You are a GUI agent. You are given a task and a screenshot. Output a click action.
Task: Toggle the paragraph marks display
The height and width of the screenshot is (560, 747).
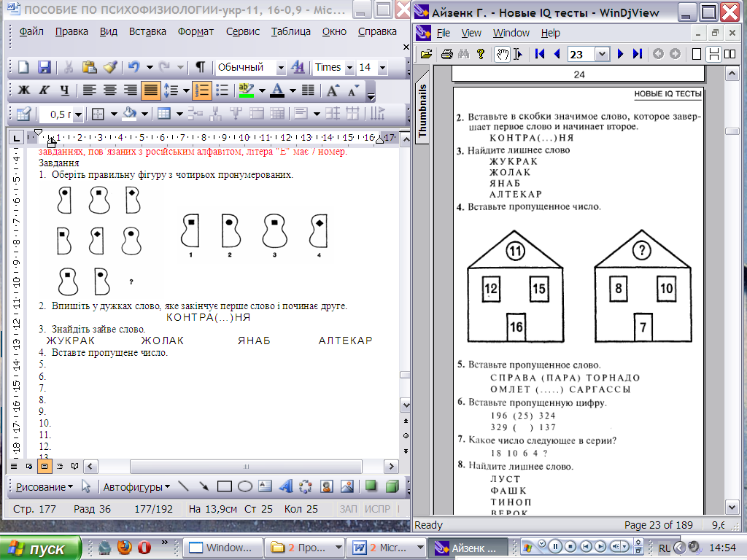click(200, 67)
